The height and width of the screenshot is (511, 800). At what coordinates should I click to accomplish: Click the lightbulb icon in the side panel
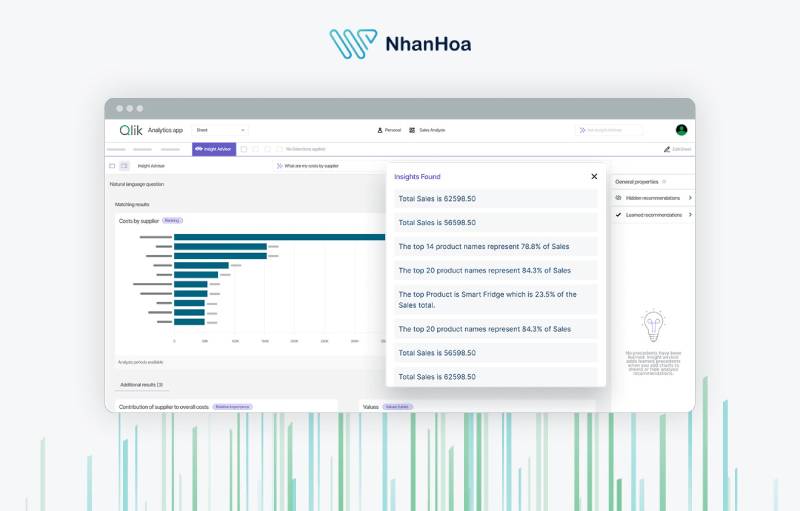click(x=653, y=326)
